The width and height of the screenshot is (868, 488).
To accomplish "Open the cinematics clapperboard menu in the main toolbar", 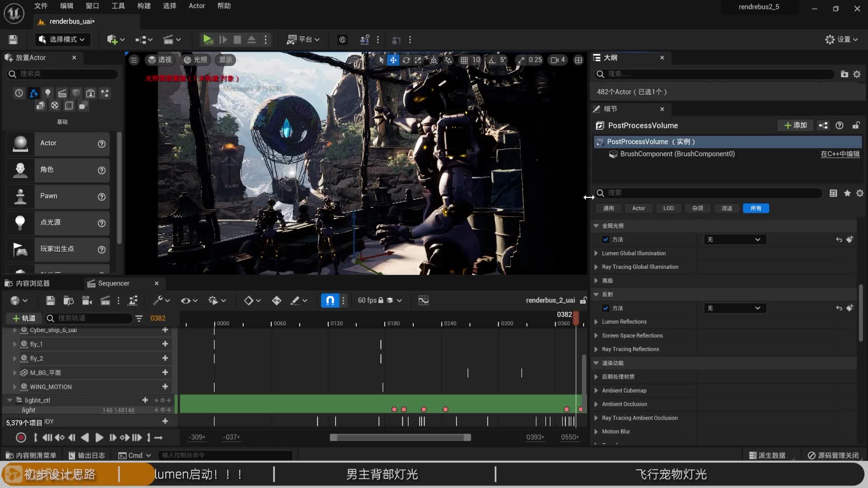I will tap(172, 40).
